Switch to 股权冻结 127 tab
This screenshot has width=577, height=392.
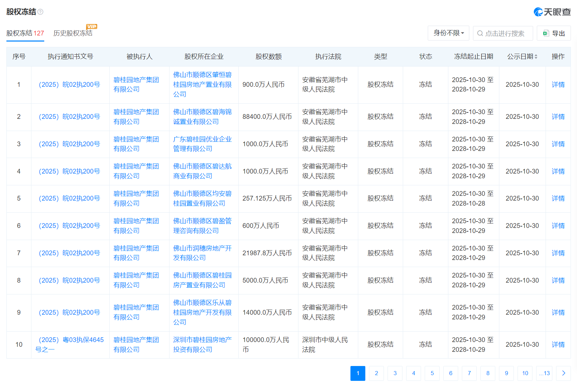pyautogui.click(x=25, y=33)
